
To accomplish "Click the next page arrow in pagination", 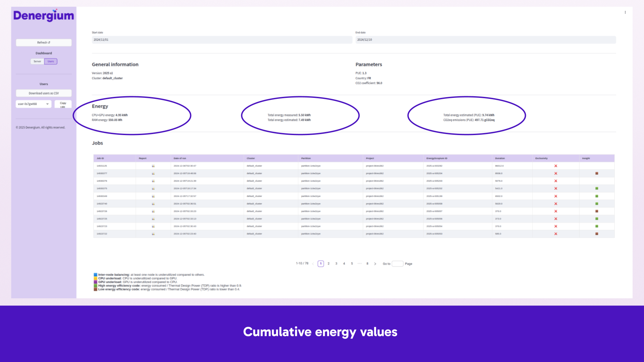I will (375, 264).
